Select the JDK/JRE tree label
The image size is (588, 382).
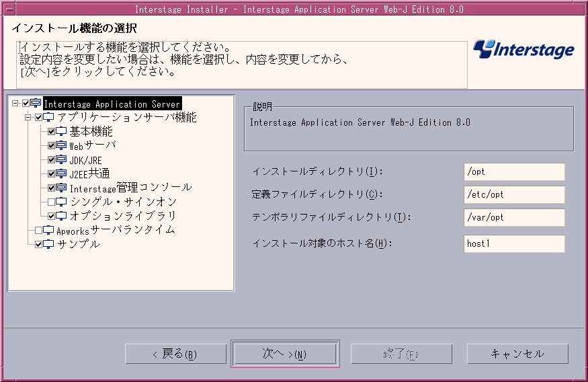[85, 160]
